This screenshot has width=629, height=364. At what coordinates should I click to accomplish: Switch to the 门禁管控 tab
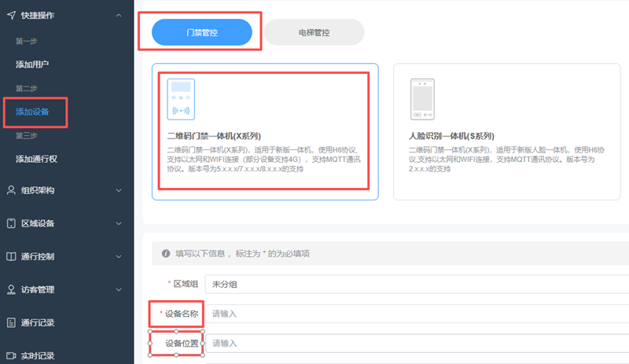tap(201, 32)
